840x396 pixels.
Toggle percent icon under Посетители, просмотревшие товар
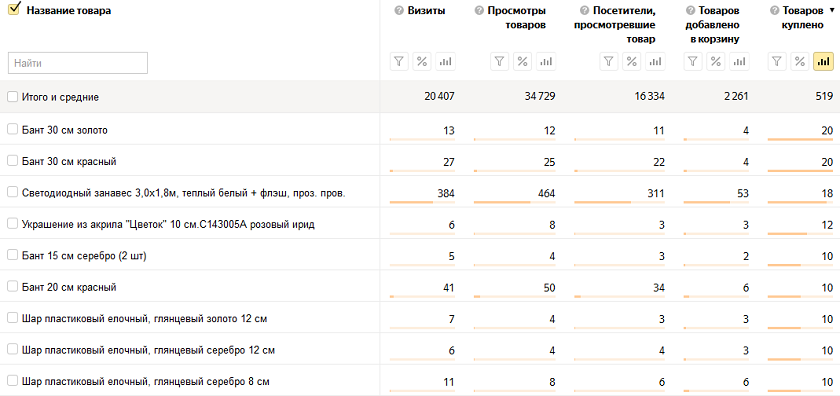[x=632, y=62]
